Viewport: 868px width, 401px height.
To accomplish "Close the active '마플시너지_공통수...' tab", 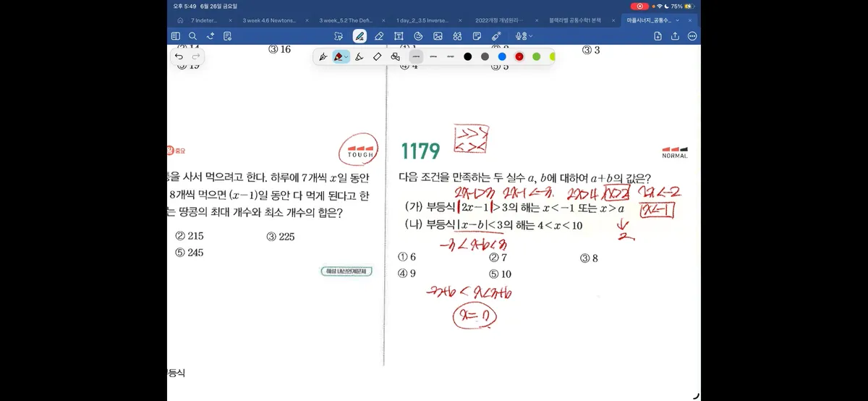I will click(x=691, y=20).
